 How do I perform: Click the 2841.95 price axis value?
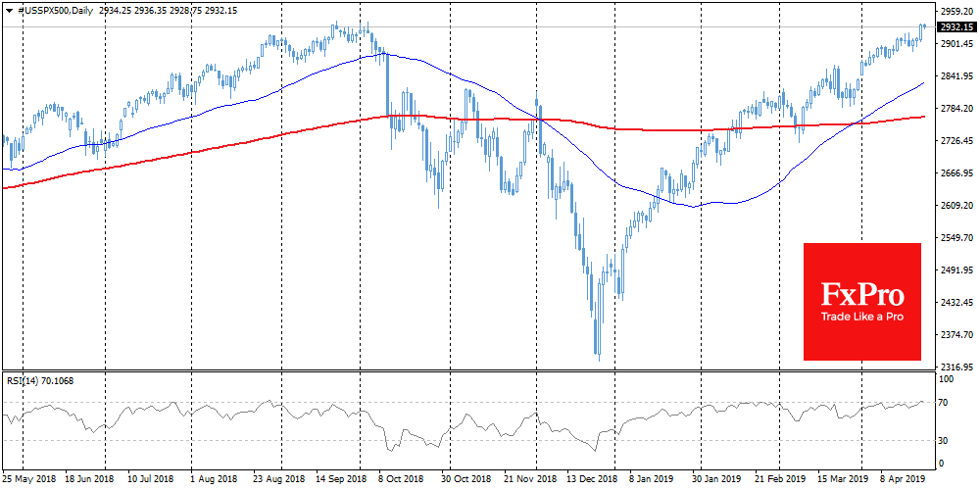tap(956, 76)
